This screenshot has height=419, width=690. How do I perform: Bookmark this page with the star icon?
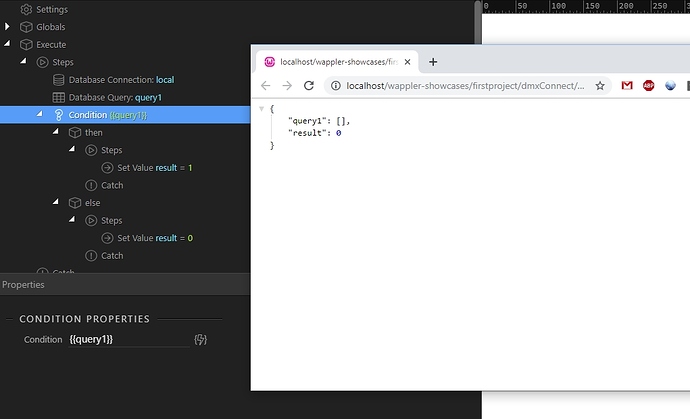point(600,85)
